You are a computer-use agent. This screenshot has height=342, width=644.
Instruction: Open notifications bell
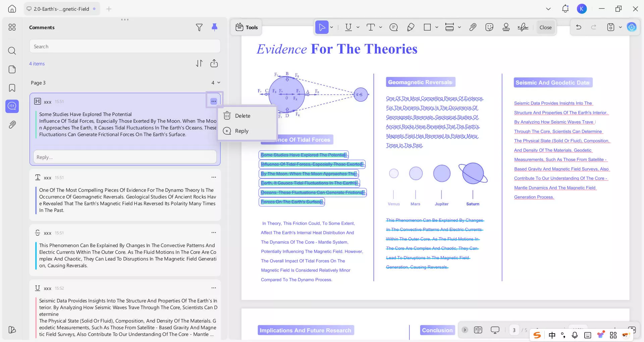(x=565, y=9)
